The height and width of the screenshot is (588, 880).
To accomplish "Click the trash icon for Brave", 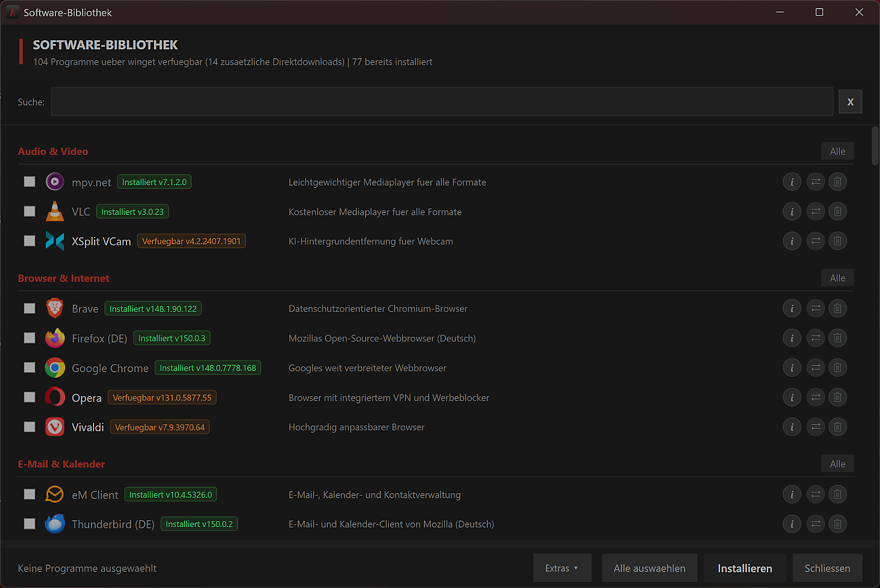I will 837,308.
